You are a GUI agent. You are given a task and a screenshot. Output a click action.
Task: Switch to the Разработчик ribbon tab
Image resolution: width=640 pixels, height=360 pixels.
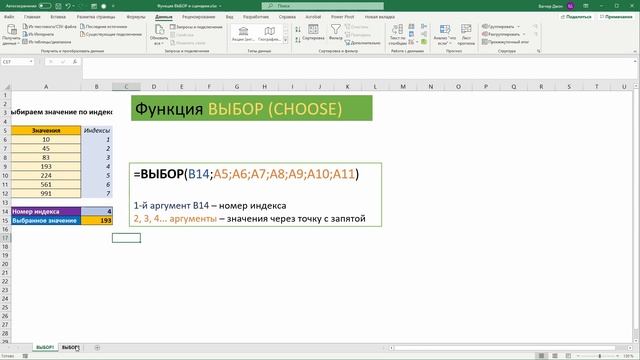pyautogui.click(x=256, y=17)
